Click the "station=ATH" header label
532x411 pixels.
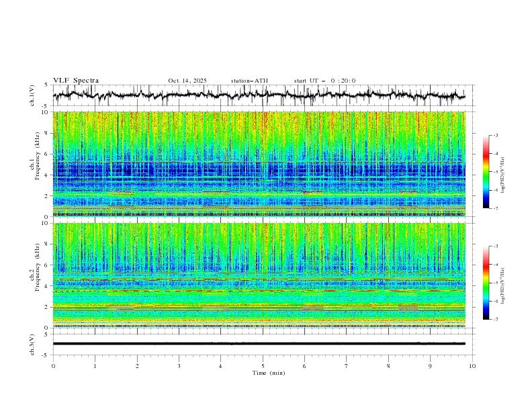pos(249,81)
